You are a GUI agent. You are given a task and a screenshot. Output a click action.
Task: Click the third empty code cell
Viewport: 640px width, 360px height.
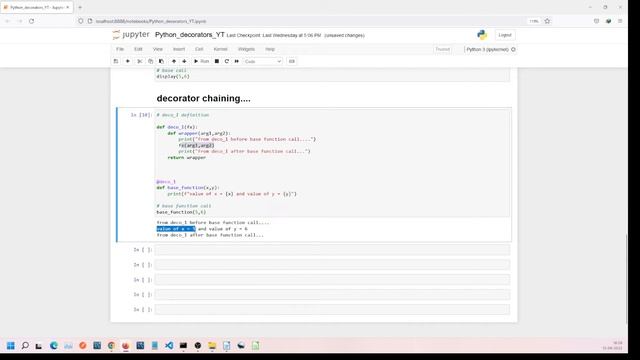[332, 280]
